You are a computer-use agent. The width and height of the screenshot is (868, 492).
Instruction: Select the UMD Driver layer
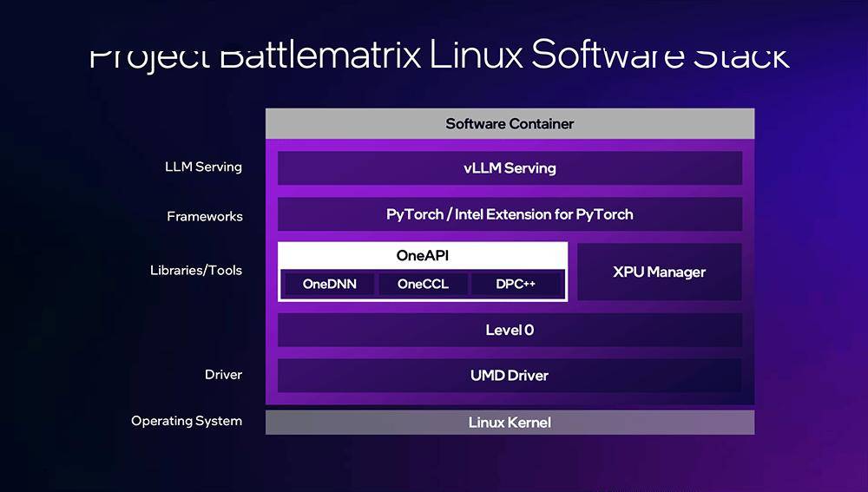point(510,376)
